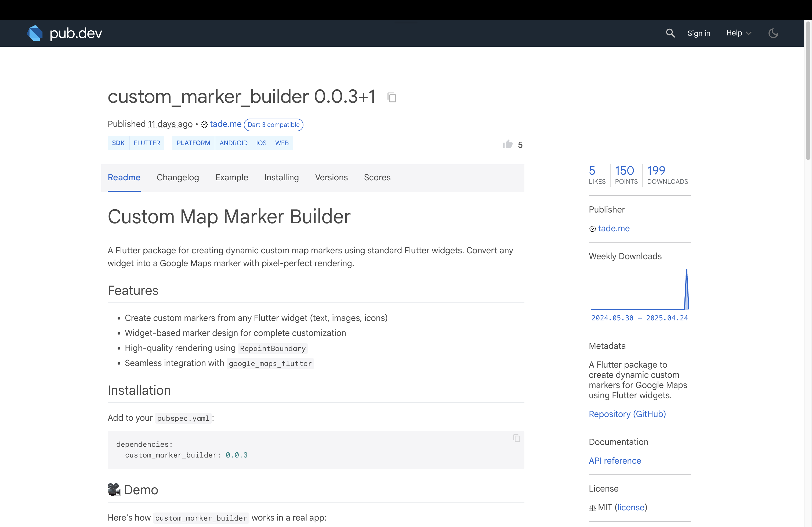Click Sign in

pyautogui.click(x=698, y=33)
